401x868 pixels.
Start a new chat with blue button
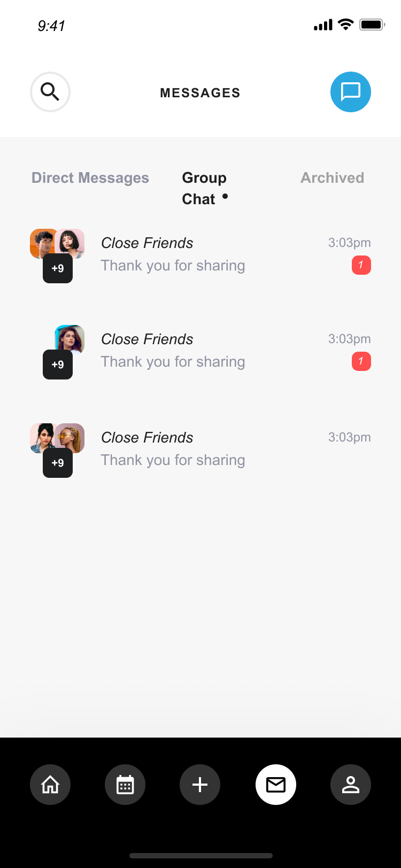350,92
